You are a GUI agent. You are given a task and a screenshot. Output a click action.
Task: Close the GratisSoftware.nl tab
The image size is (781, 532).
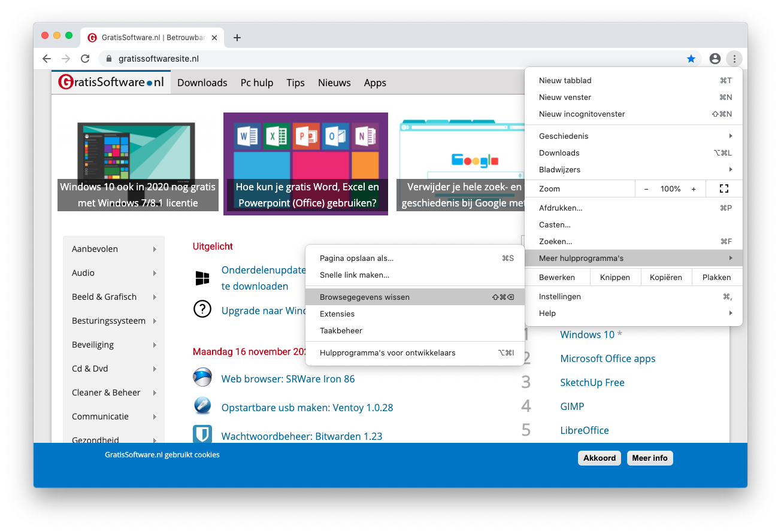214,38
